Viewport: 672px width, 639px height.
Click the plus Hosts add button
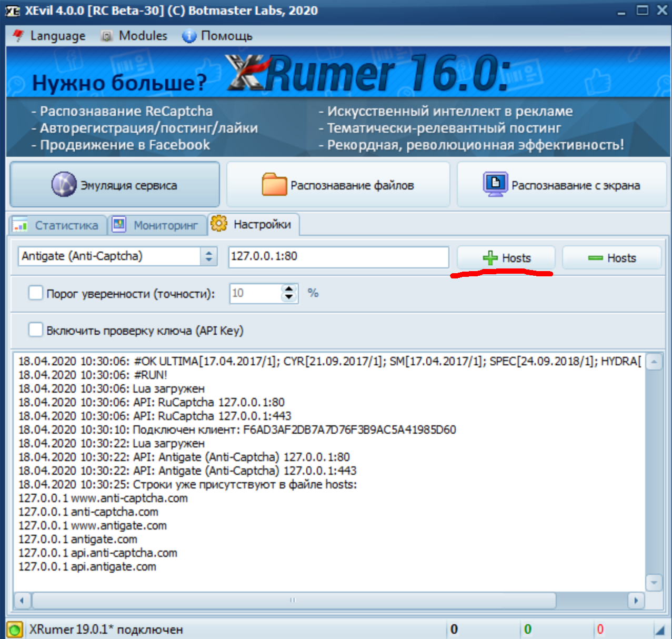tap(506, 258)
